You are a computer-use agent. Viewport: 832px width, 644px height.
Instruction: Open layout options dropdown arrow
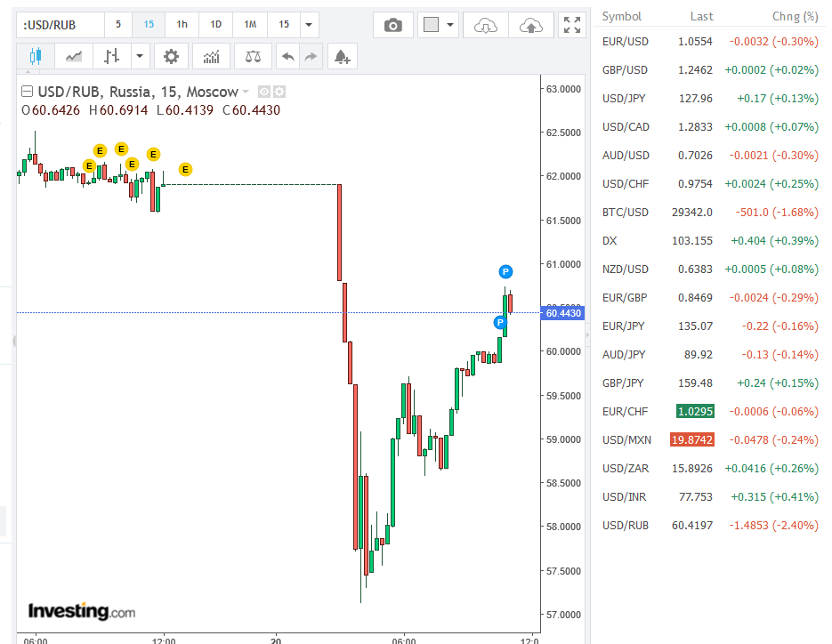click(450, 25)
